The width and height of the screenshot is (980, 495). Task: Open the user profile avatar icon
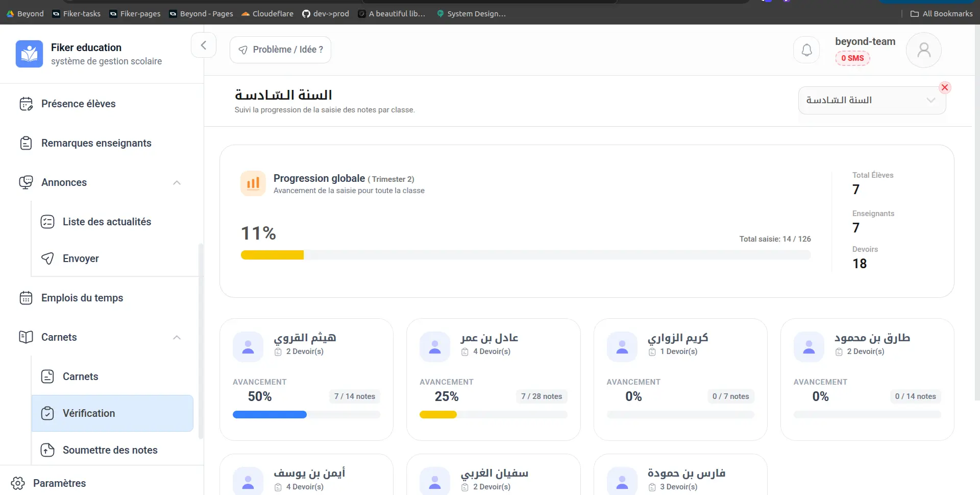923,50
